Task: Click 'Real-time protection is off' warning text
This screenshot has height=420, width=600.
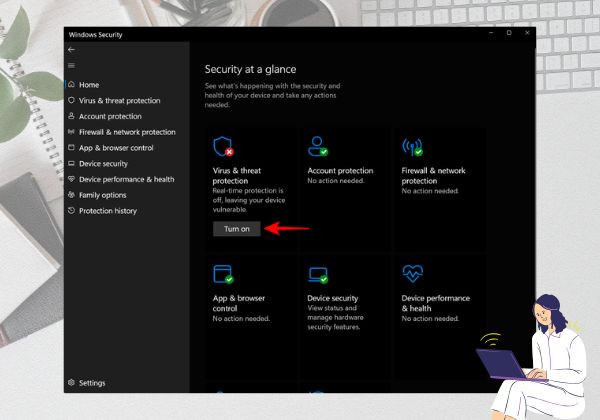Action: point(249,200)
